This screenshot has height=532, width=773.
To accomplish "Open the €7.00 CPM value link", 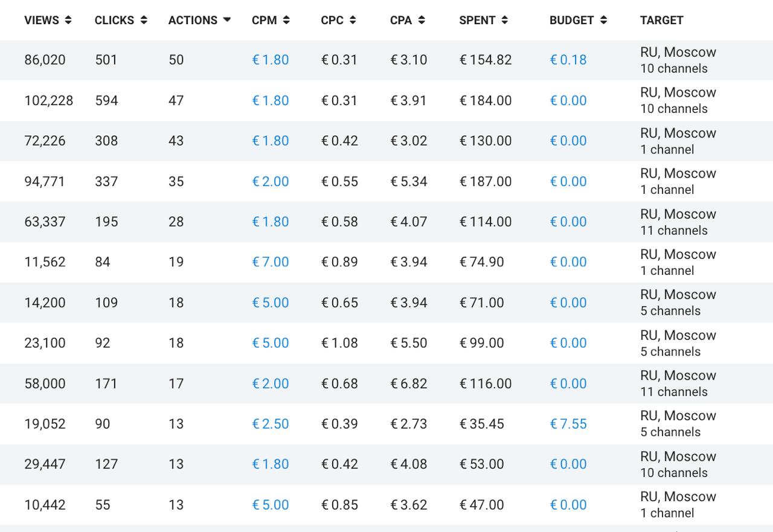I will 270,262.
